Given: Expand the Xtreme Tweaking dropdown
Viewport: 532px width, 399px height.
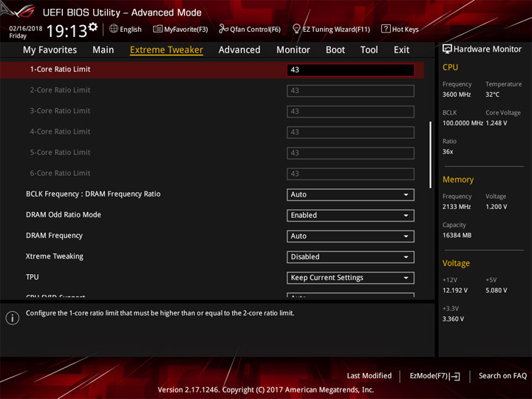Looking at the screenshot, I should click(x=350, y=257).
